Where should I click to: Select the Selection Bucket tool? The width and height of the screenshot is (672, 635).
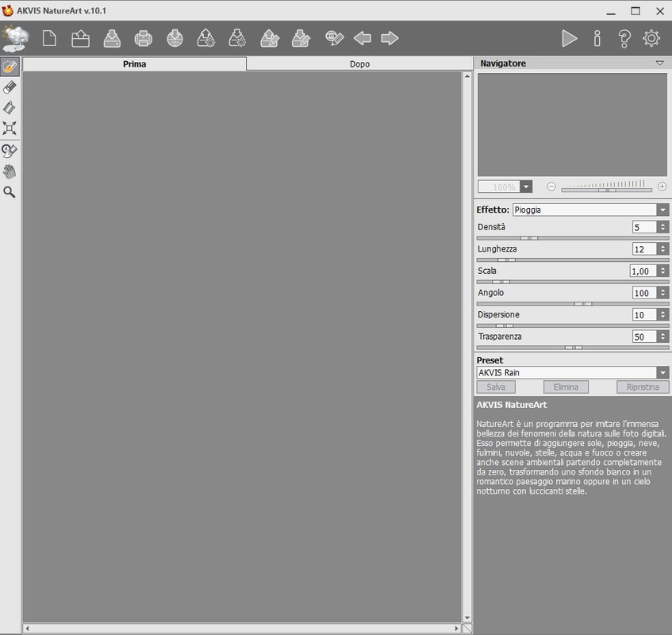pyautogui.click(x=10, y=108)
